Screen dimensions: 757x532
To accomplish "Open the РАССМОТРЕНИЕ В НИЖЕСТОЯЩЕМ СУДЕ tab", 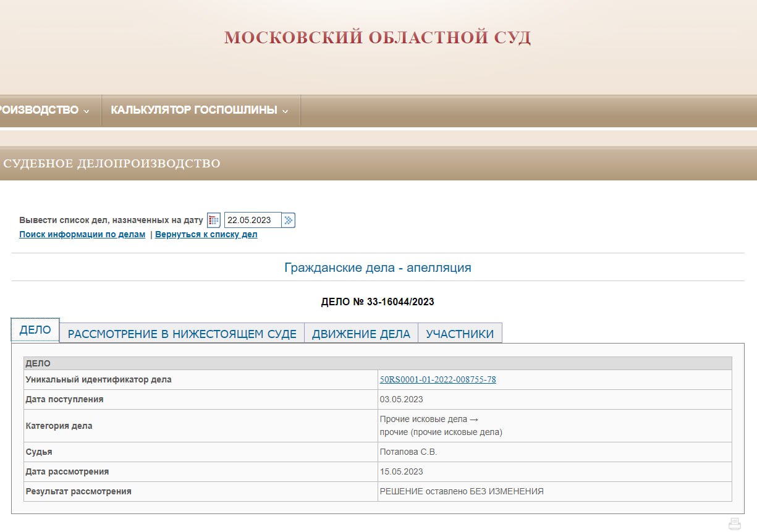I will (x=182, y=334).
